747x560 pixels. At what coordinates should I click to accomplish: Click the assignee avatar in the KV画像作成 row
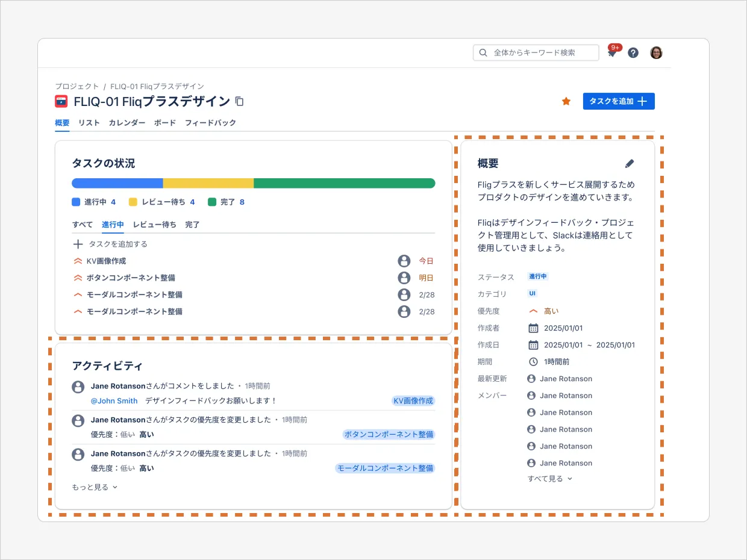coord(404,261)
